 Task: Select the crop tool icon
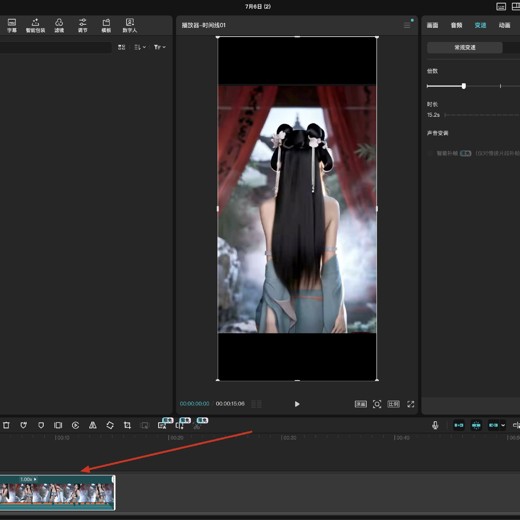pos(127,425)
